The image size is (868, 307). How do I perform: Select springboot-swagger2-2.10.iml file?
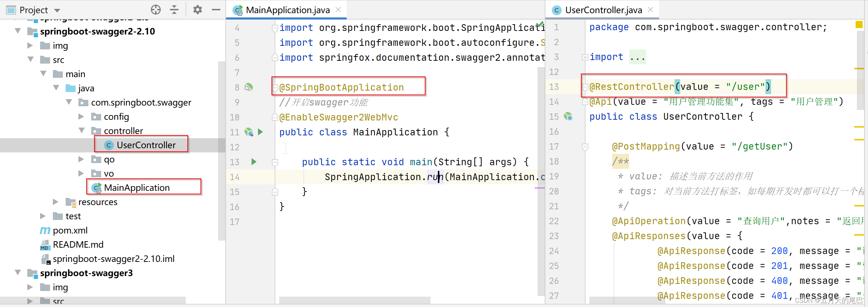(108, 259)
